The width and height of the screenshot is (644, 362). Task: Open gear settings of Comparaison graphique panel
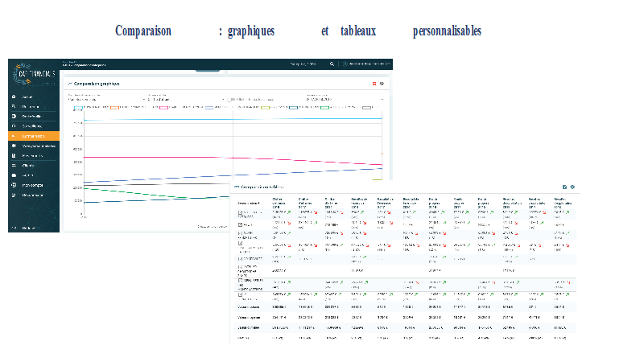coord(382,83)
